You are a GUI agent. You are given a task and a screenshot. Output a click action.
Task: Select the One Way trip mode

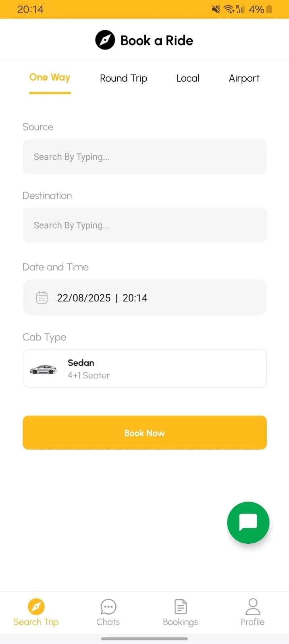(50, 77)
